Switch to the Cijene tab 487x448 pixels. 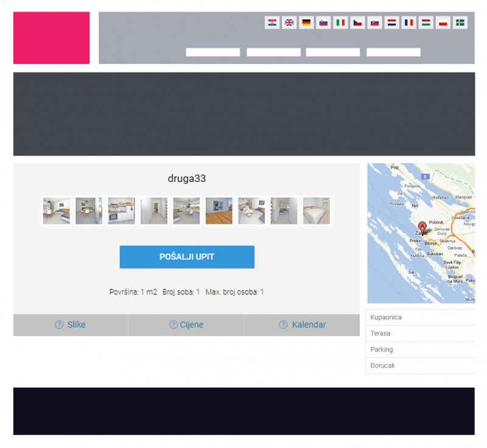pos(186,325)
